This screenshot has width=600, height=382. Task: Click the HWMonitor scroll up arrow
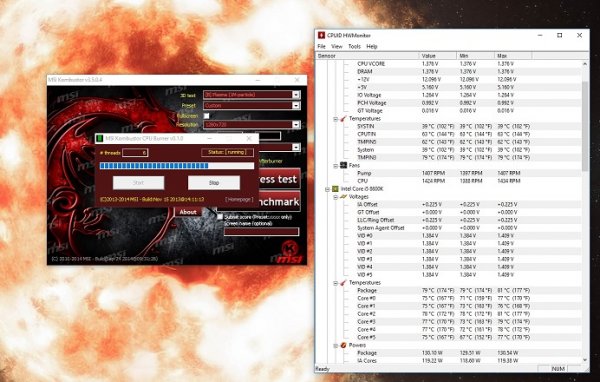click(x=585, y=64)
